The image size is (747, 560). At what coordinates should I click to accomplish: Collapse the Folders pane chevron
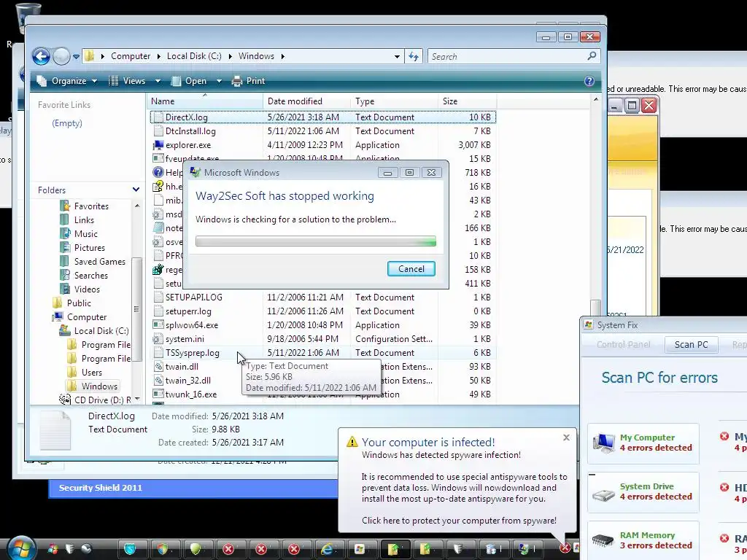tap(136, 190)
